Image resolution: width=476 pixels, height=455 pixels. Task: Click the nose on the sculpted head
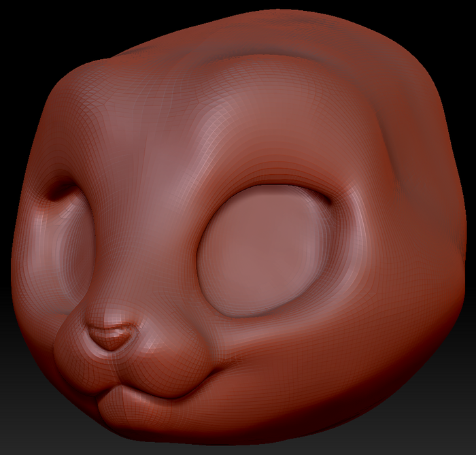[x=112, y=336]
